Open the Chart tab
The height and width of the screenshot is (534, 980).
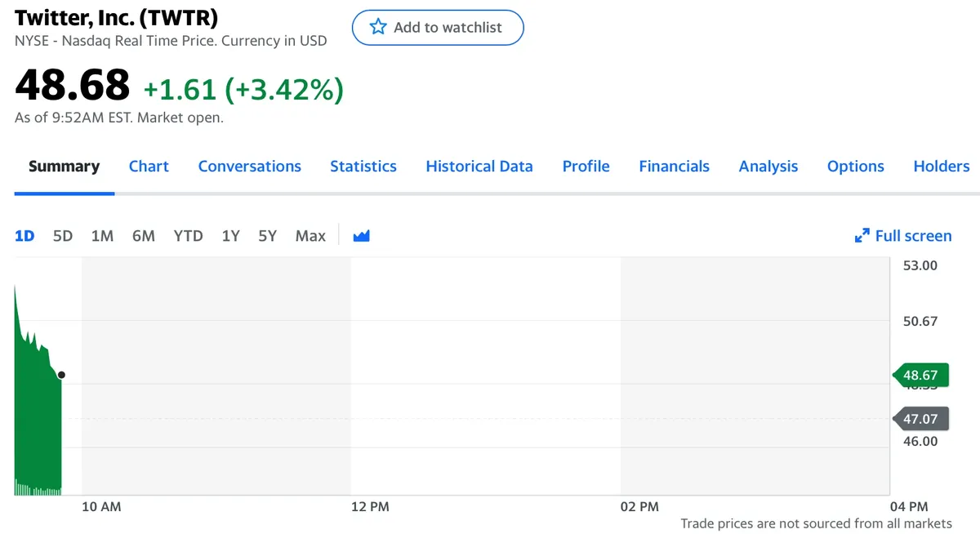coord(149,167)
